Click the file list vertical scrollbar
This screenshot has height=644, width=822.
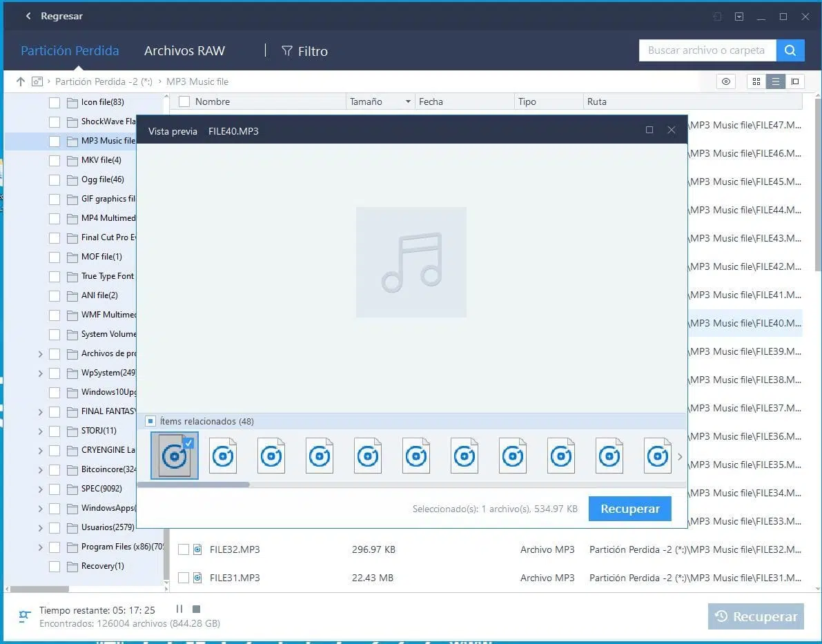[818, 184]
